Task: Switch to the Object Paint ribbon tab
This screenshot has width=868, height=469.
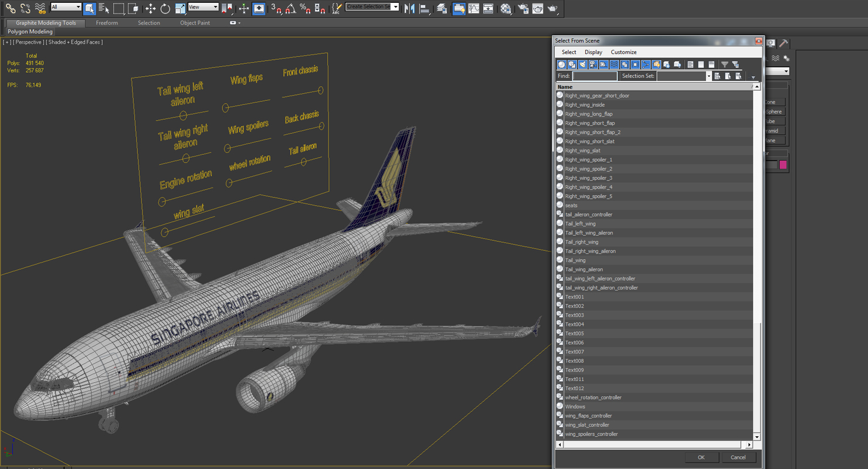Action: 195,23
